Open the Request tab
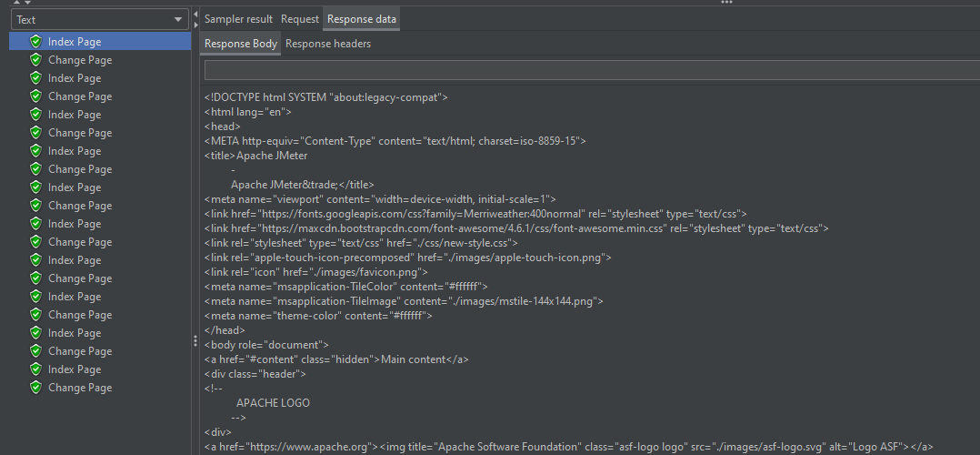The height and width of the screenshot is (455, 980). [x=300, y=19]
